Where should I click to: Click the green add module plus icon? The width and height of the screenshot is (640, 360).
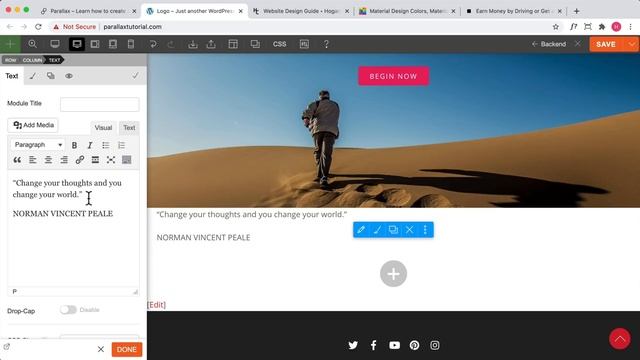(x=10, y=44)
